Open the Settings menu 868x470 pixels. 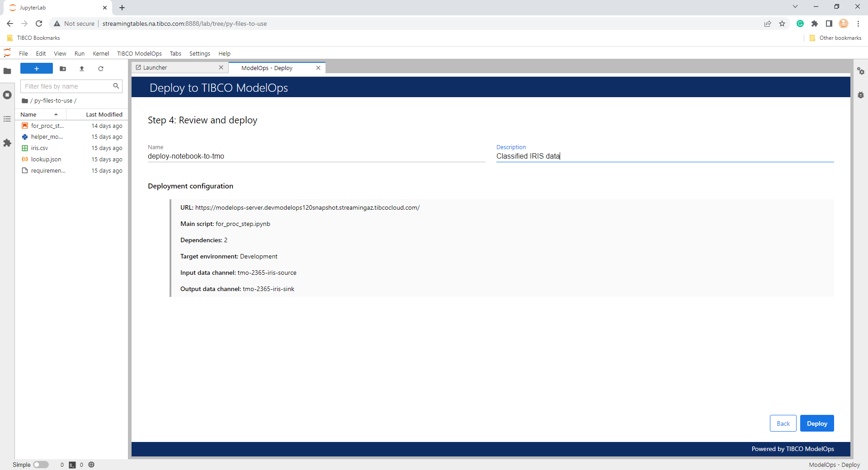tap(200, 53)
